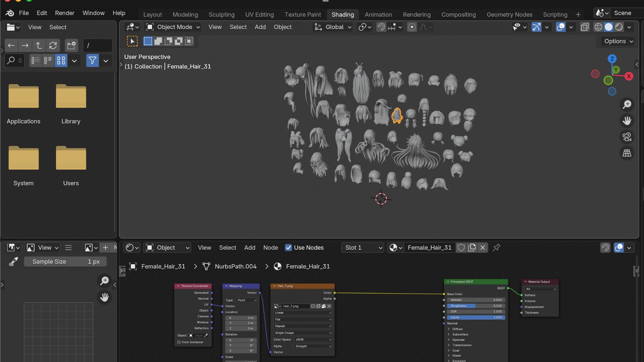
Task: Open the Render menu
Action: (x=65, y=13)
